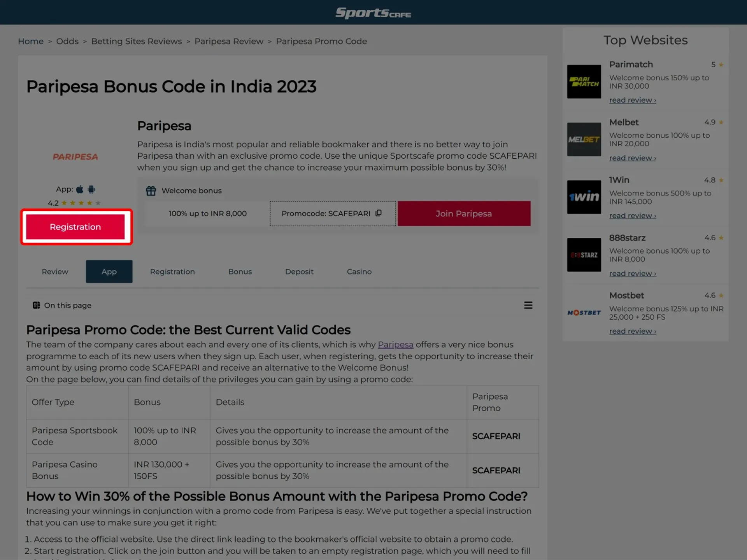Click the 1win logo thumbnail
Screen dimensions: 747x560
pos(584,197)
